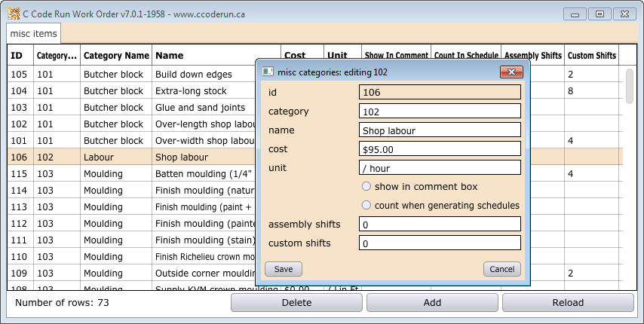Image resolution: width=644 pixels, height=324 pixels.
Task: Click the custom shifts input field
Action: pos(440,243)
